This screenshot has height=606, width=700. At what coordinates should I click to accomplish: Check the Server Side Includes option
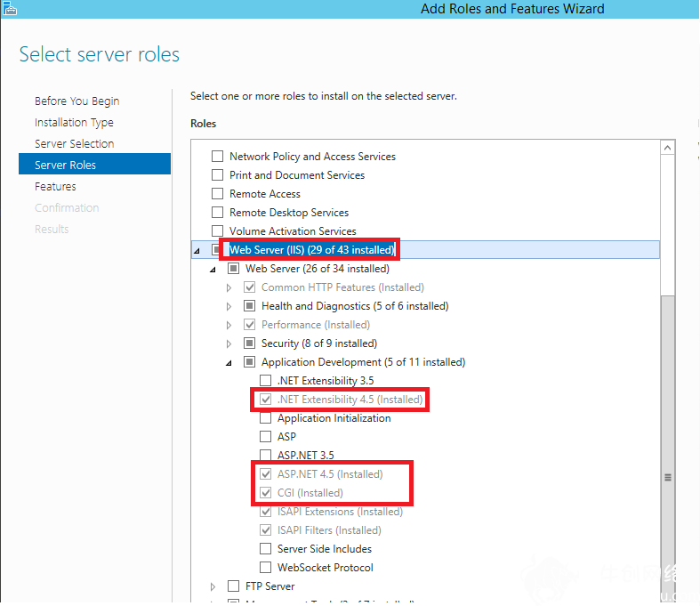coord(266,548)
